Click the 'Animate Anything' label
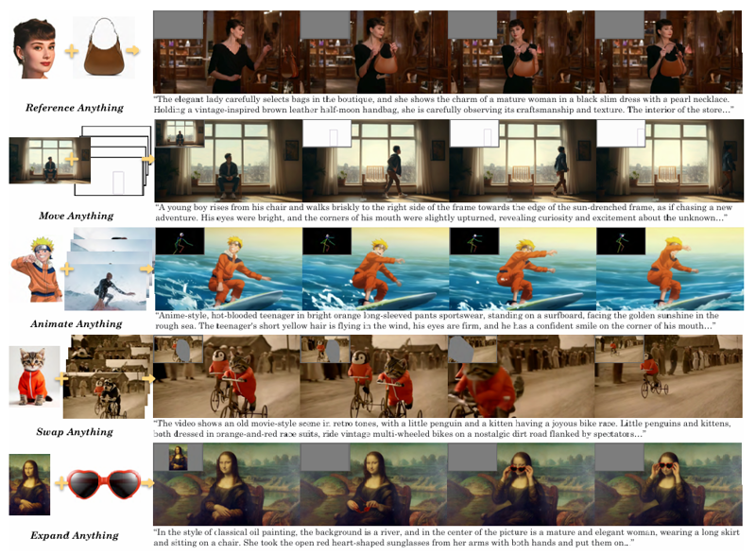The height and width of the screenshot is (556, 756). (x=77, y=323)
